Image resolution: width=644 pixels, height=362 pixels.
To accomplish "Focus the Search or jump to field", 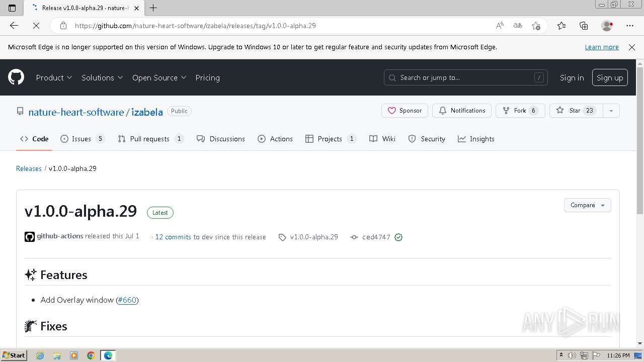I will click(x=466, y=77).
